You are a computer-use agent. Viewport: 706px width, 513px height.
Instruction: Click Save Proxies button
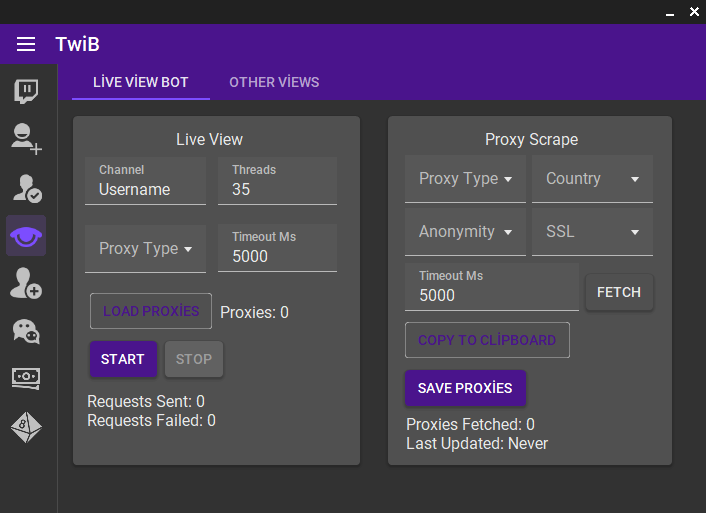[465, 388]
